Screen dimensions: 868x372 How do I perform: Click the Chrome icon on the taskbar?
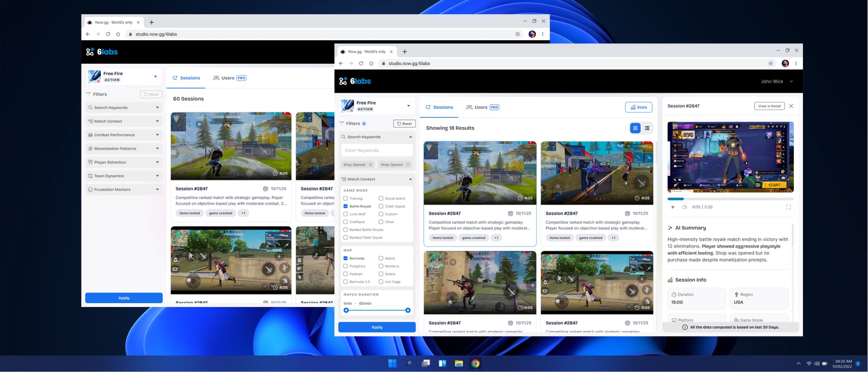coord(475,363)
